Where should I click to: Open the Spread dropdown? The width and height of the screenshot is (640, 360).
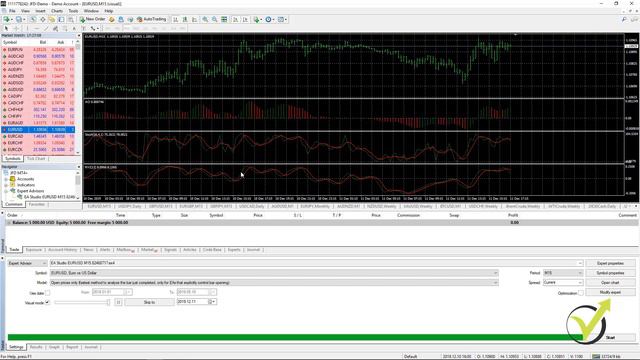coord(563,282)
